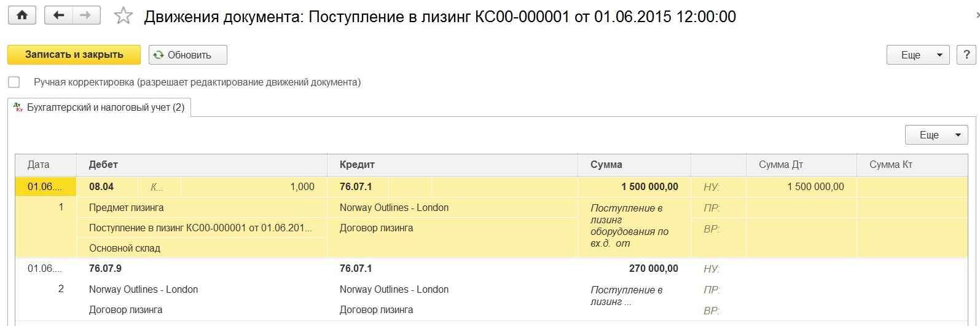Add to favorites with the star icon
This screenshot has height=326, width=980.
click(x=123, y=17)
